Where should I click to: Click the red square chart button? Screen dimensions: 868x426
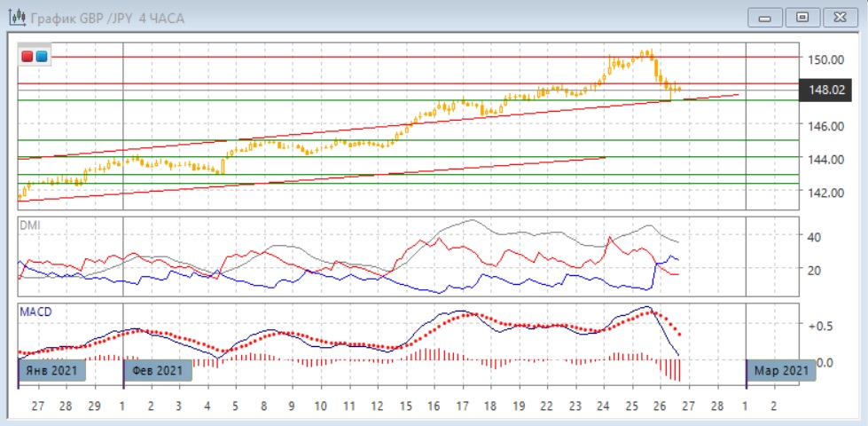pos(27,57)
